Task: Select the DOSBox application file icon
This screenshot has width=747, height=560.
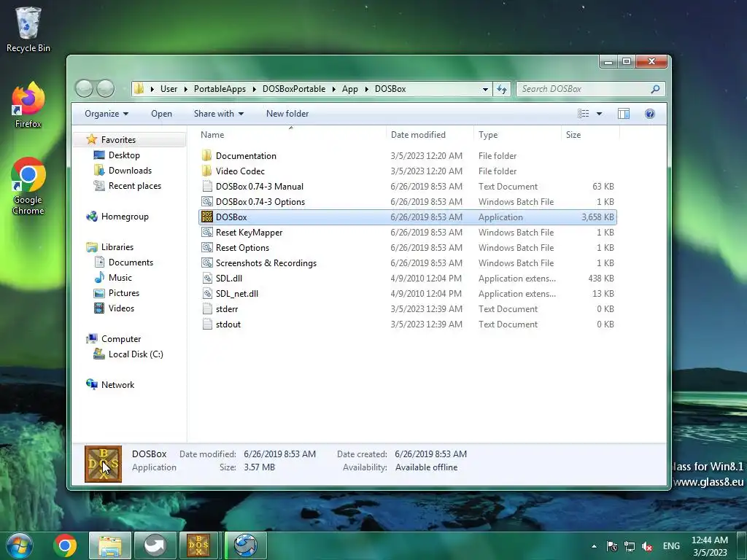Action: [x=206, y=217]
